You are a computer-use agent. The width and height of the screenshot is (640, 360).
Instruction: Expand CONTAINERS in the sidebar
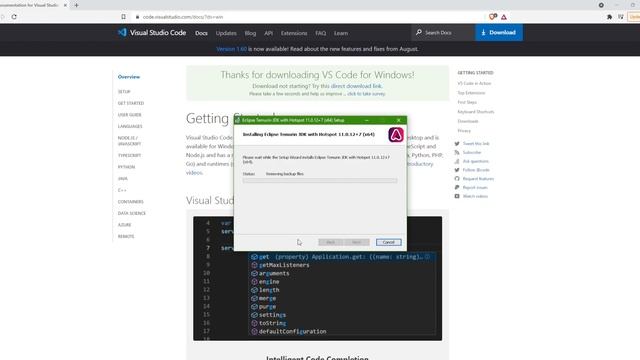point(131,202)
